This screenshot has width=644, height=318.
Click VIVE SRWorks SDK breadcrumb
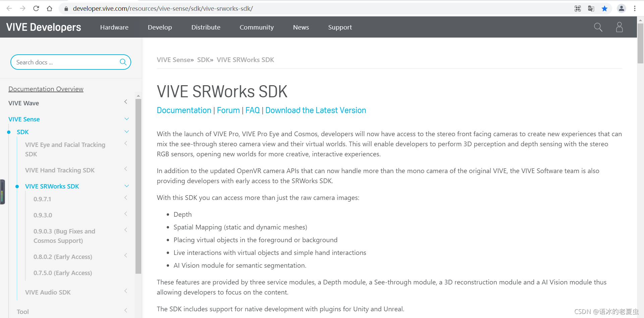(x=245, y=60)
